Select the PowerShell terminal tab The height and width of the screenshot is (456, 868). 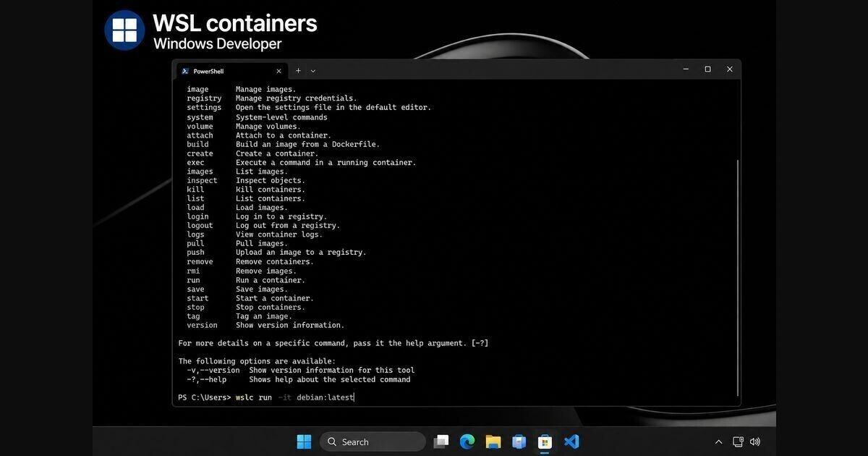pyautogui.click(x=231, y=71)
